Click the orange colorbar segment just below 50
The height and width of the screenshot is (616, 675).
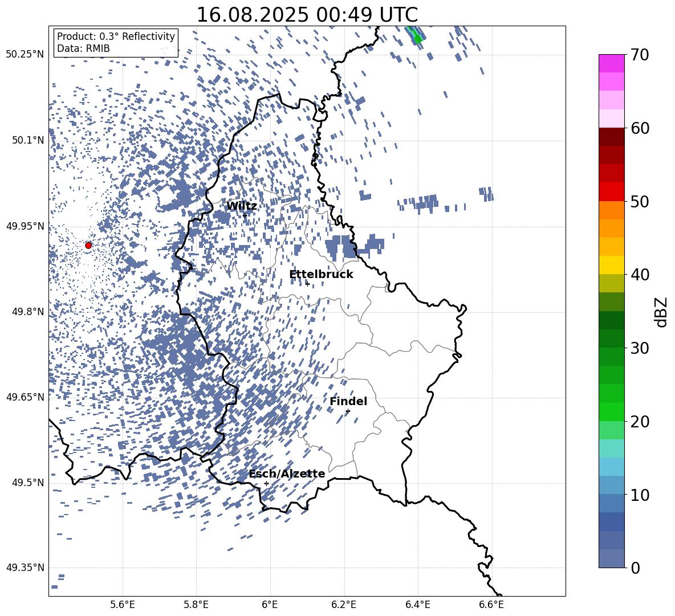(x=611, y=210)
